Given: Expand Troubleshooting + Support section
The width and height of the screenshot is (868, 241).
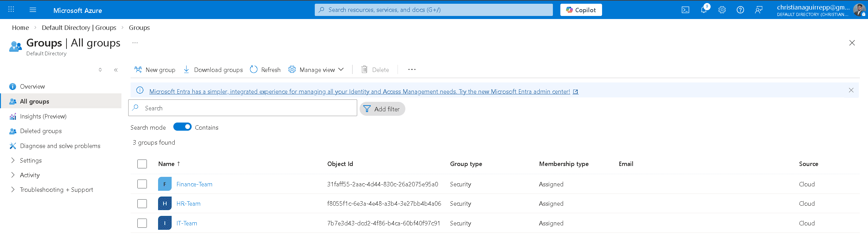Looking at the screenshot, I should tap(13, 189).
